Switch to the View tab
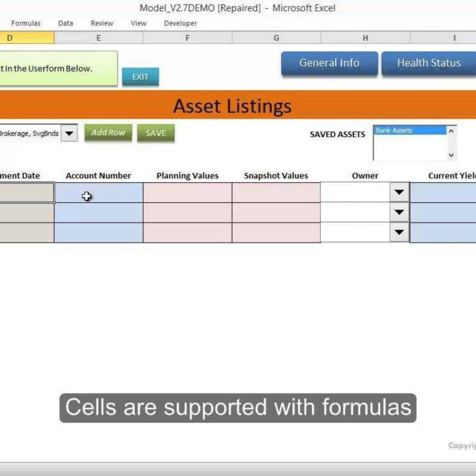Viewport: 476px width, 476px height. click(x=139, y=23)
